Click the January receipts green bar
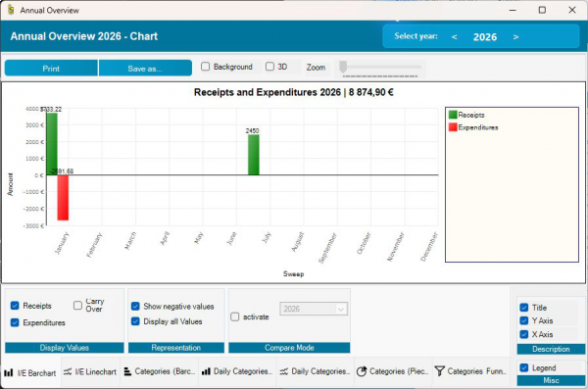The height and width of the screenshot is (389, 588). 52,144
